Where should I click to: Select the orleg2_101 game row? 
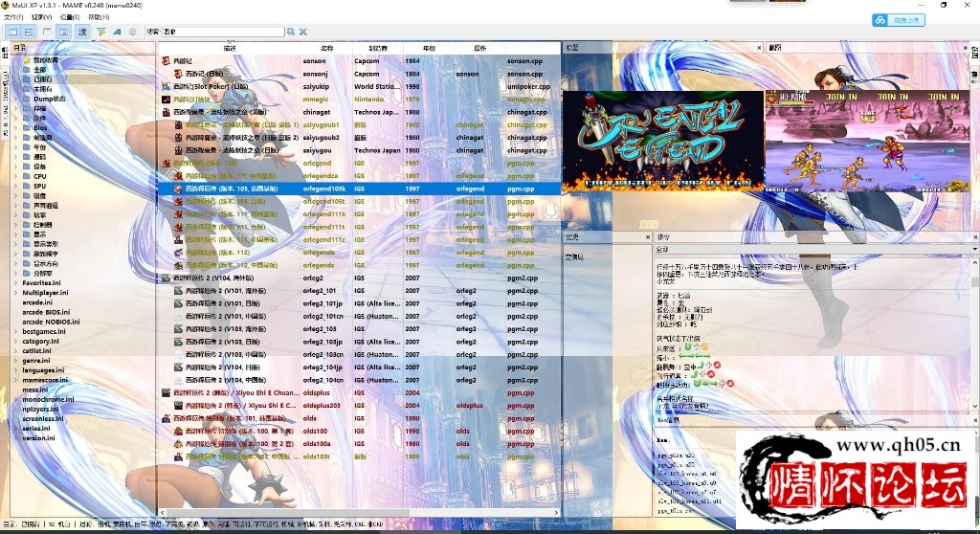[359, 291]
